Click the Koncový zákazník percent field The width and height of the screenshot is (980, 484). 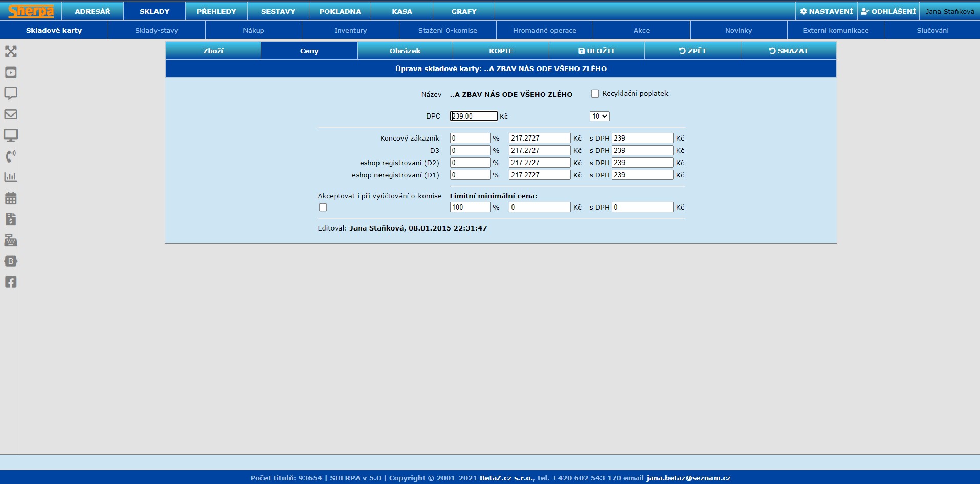click(x=470, y=139)
